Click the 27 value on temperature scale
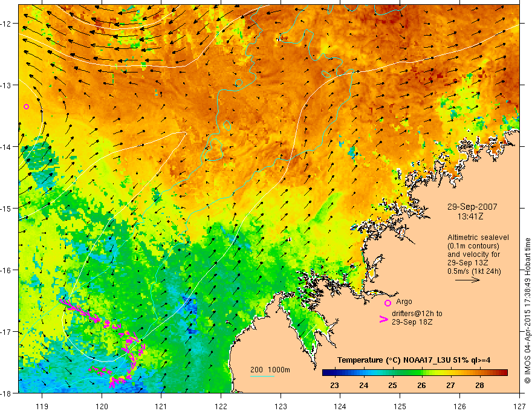This screenshot has width=532, height=411. click(450, 386)
